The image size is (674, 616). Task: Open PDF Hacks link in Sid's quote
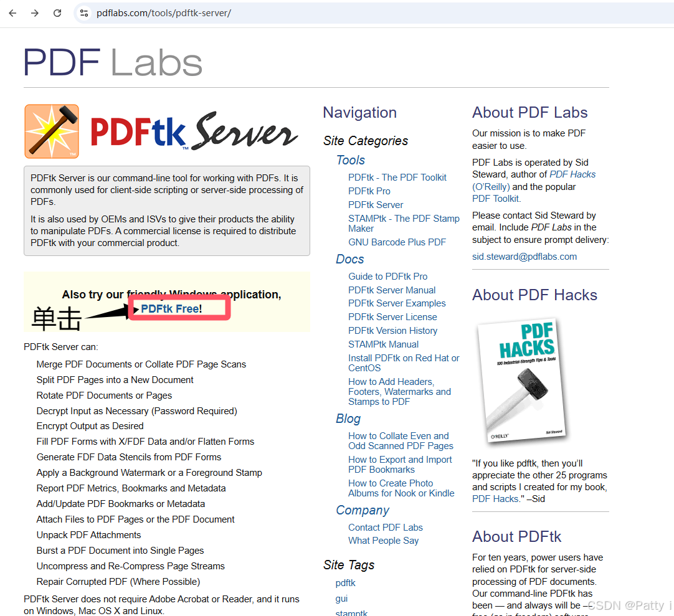tap(495, 499)
